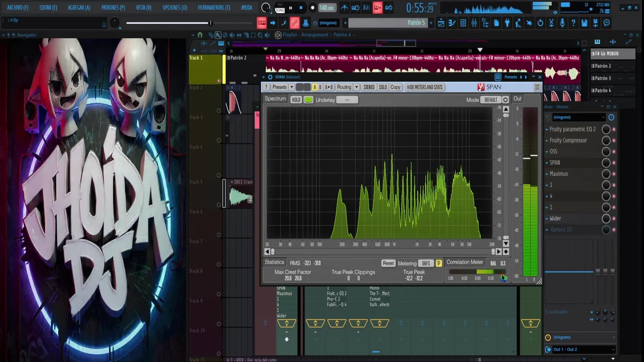The width and height of the screenshot is (644, 362).
Task: Toggle the metronome icon
Action: (344, 8)
